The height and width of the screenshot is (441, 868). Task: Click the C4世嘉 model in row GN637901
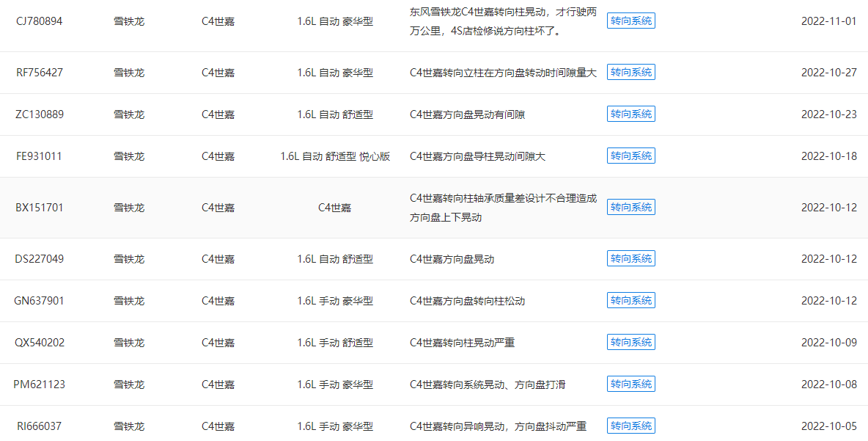(x=218, y=301)
